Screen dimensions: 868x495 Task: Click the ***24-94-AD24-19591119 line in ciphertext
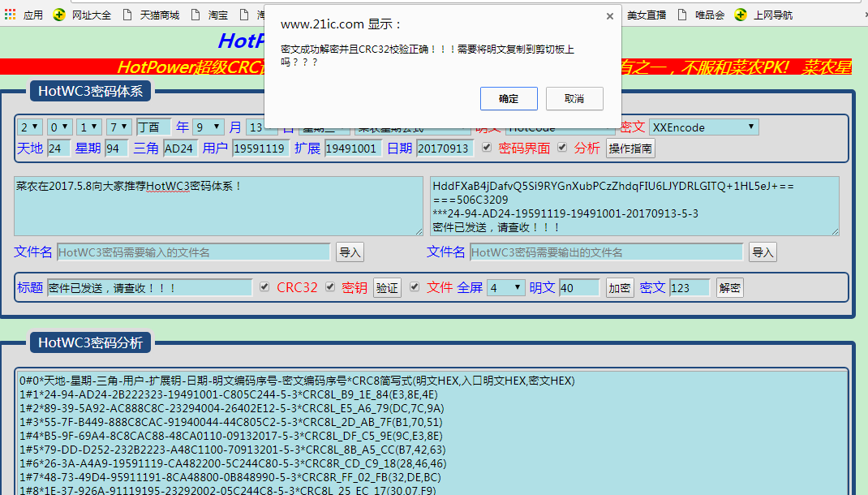pyautogui.click(x=565, y=213)
